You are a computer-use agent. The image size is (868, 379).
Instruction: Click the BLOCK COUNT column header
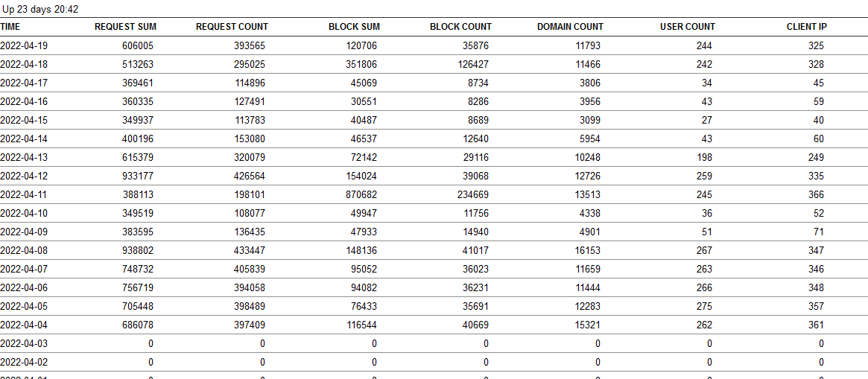click(x=460, y=27)
